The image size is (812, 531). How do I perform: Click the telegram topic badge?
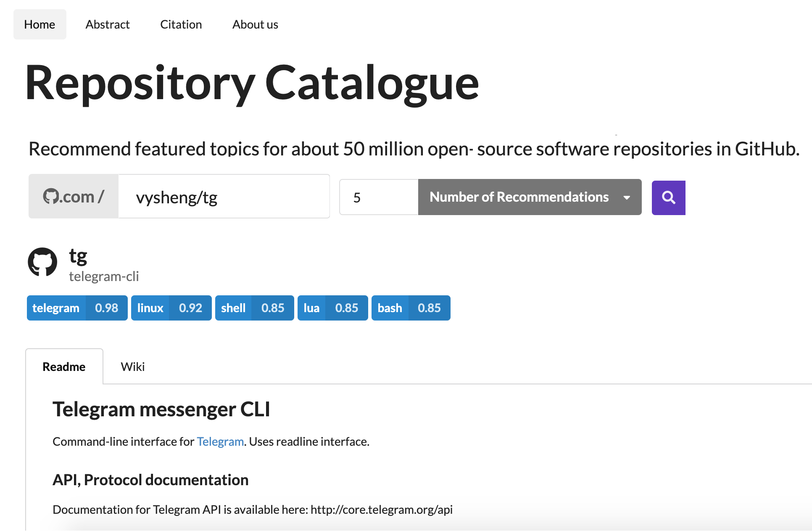[x=77, y=308]
